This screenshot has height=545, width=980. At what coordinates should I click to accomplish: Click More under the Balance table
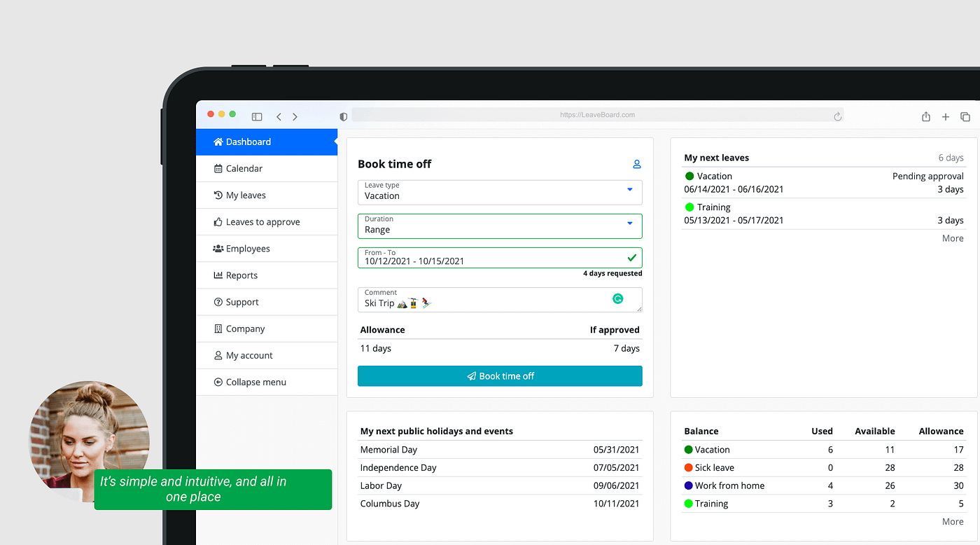click(x=952, y=521)
